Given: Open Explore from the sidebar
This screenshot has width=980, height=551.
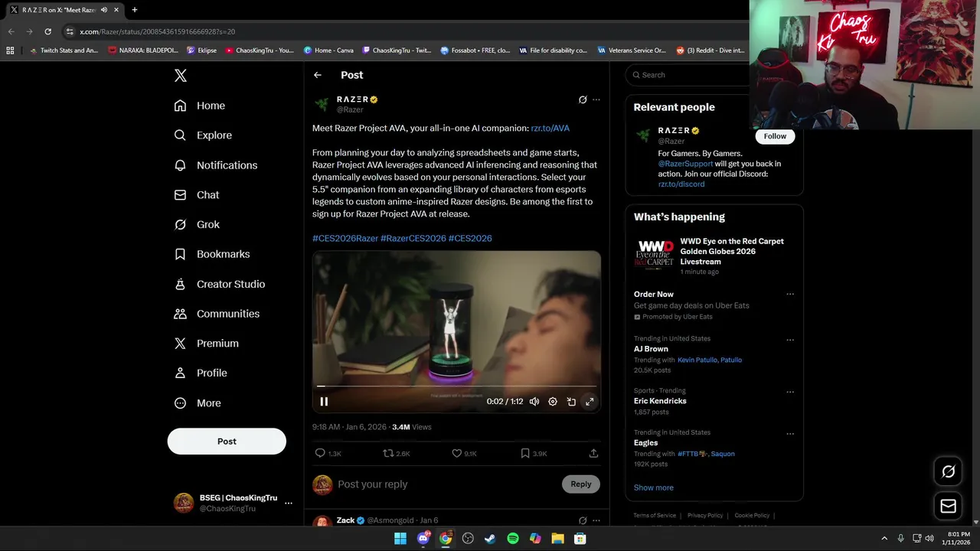Looking at the screenshot, I should pos(203,135).
